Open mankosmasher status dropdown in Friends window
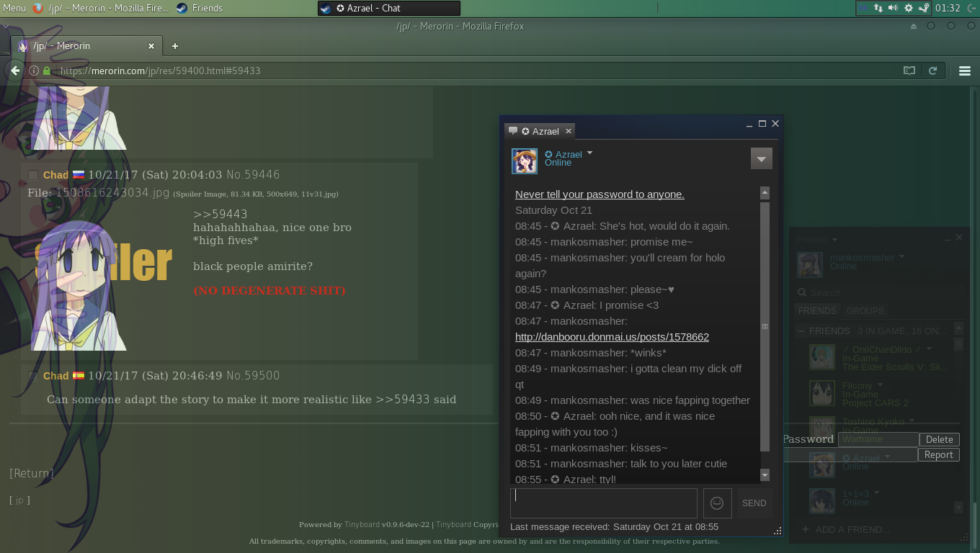980x553 pixels. 901,256
